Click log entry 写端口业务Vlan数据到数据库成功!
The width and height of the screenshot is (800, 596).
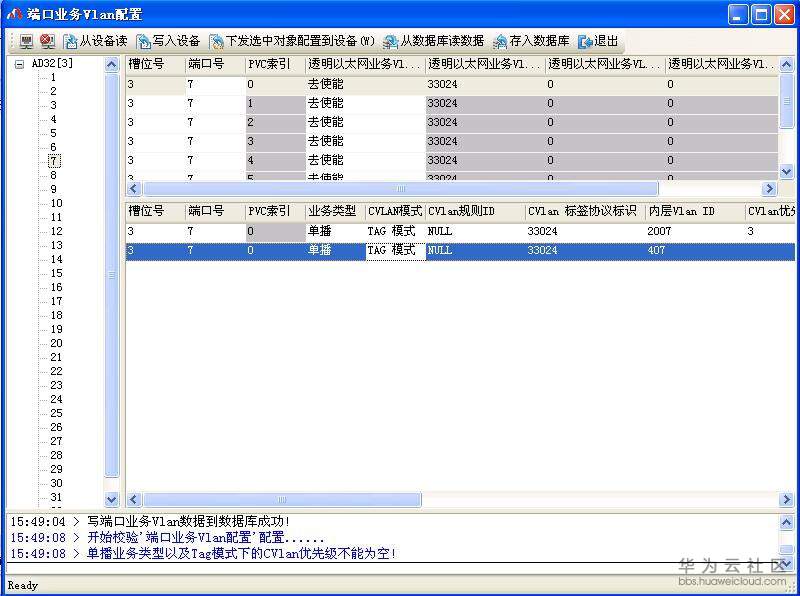coord(188,522)
